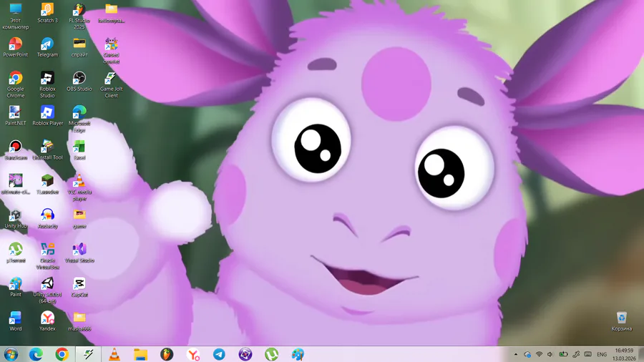This screenshot has width=644, height=362.
Task: Open the Start menu button
Action: coord(11,354)
